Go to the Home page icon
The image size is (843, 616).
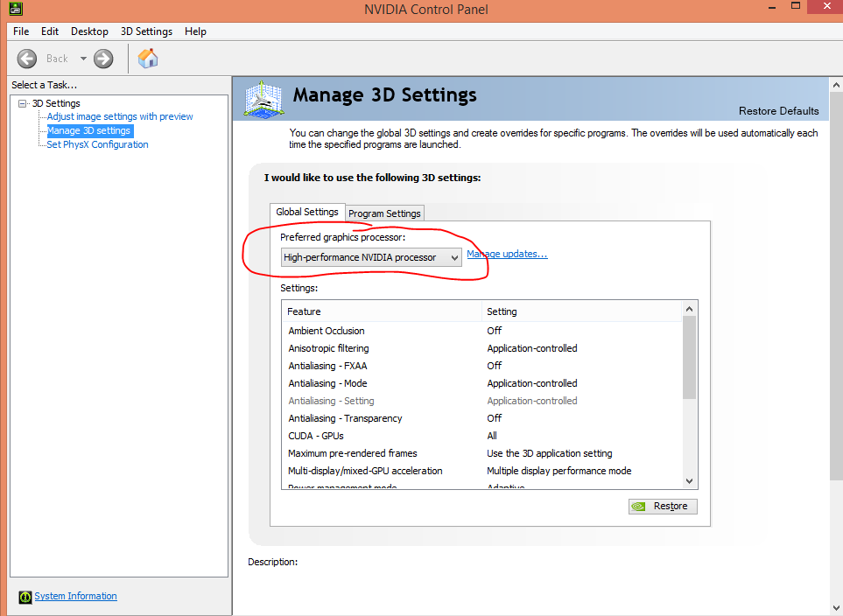148,58
